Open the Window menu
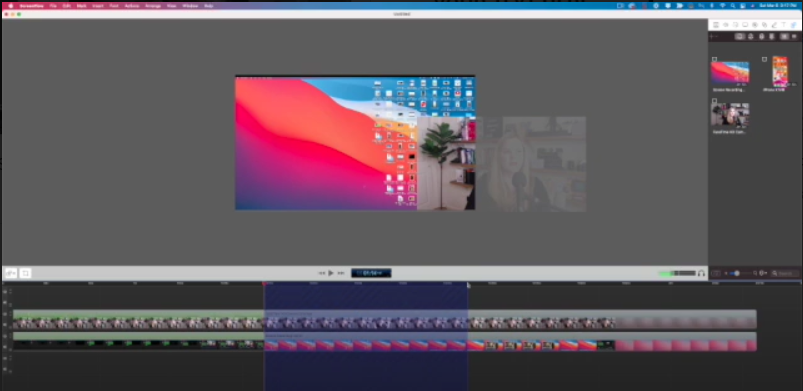Screen dimensions: 803x391 [190, 6]
